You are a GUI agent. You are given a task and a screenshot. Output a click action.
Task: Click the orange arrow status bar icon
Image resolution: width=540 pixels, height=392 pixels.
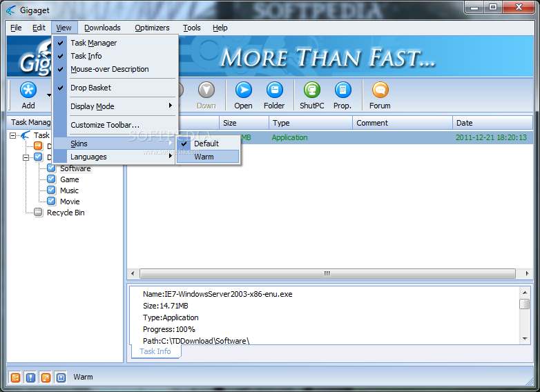coord(46,378)
